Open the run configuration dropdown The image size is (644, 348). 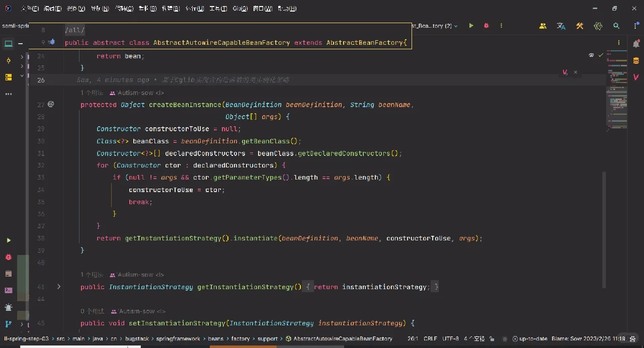(x=435, y=26)
